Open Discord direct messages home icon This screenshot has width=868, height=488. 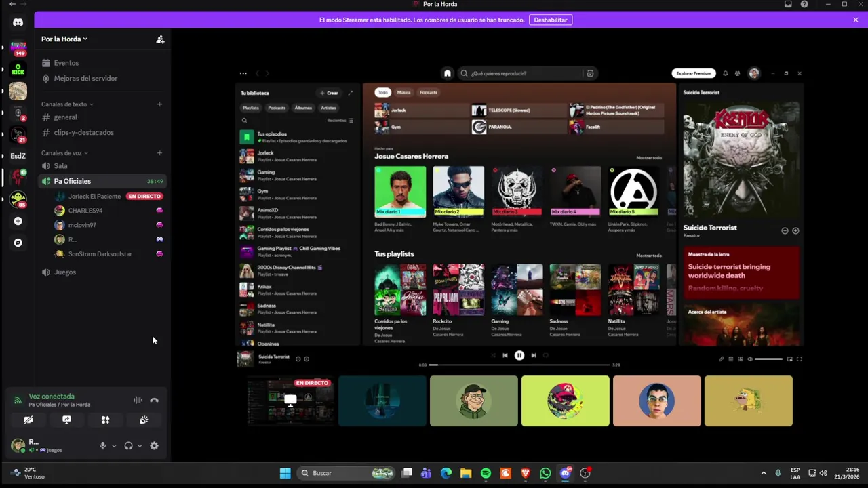(x=18, y=22)
